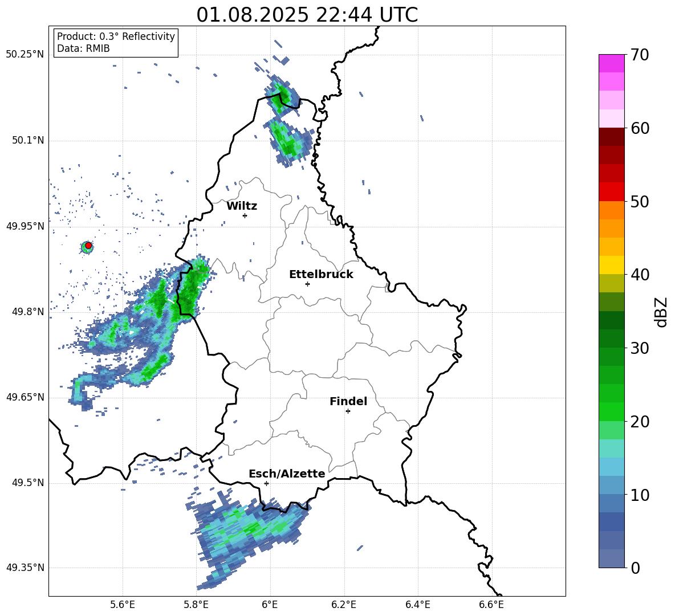Screen dimensions: 675x616
Task: Pick the yellow colorbar swatch above 40
Action: (x=612, y=265)
